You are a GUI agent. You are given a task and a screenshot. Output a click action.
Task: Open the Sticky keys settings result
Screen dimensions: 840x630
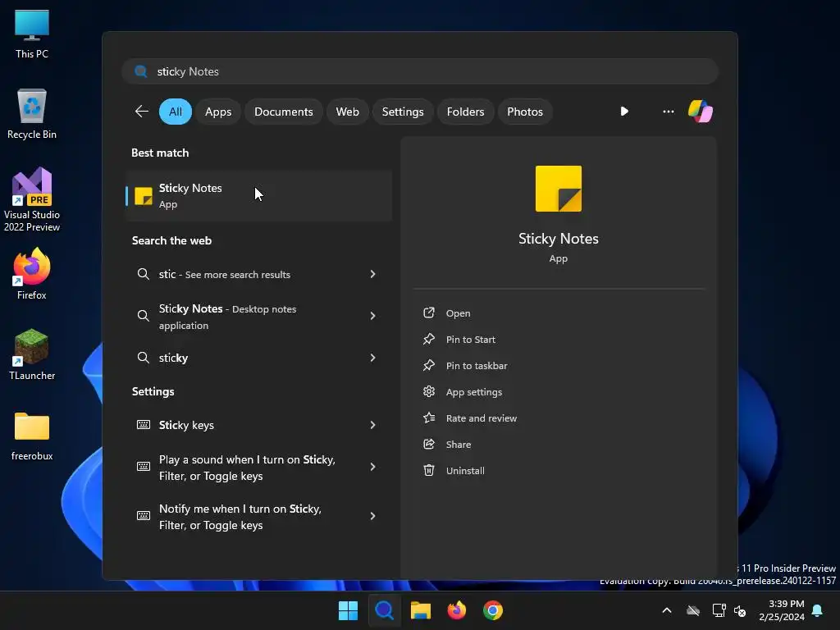(259, 425)
